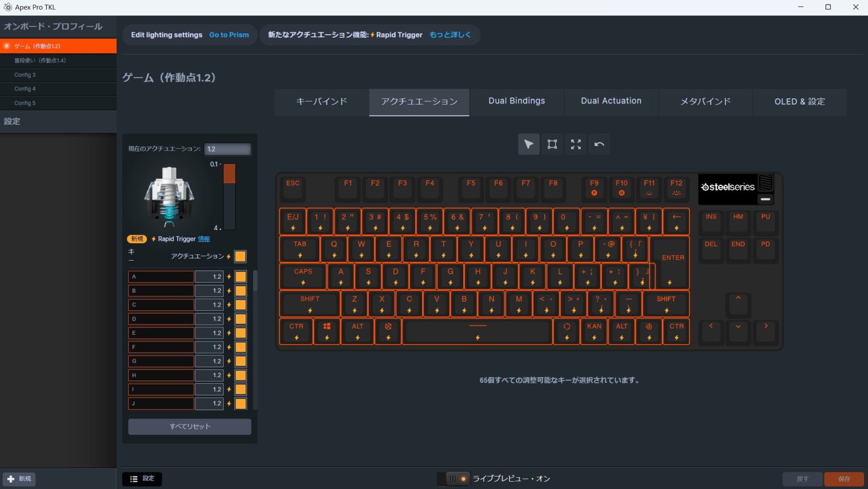Image resolution: width=868 pixels, height=489 pixels.
Task: Select the CAPS key
Action: tap(303, 276)
